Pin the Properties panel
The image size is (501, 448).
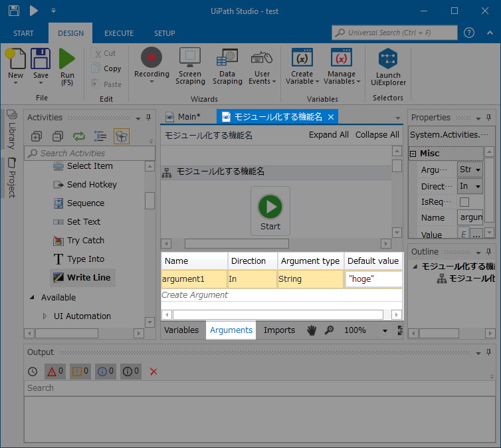coord(488,118)
